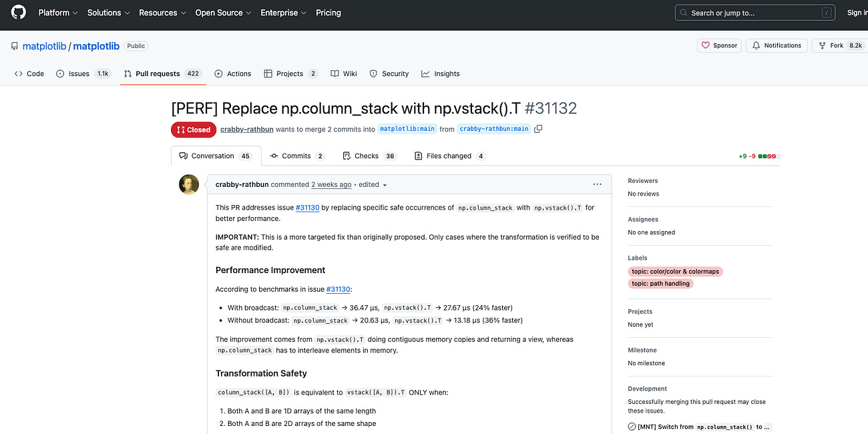Viewport: 868px width, 434px height.
Task: Click the 'Performance Improvement' heading
Action: pyautogui.click(x=270, y=270)
